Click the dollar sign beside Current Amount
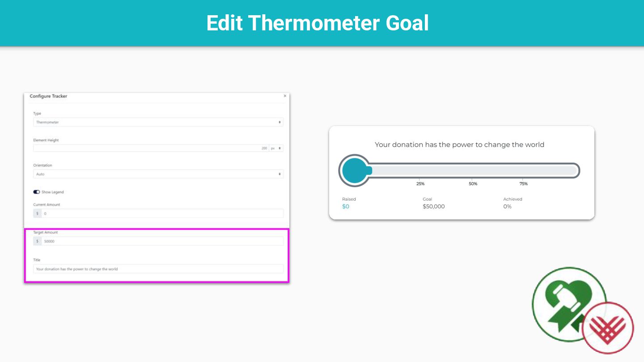This screenshot has width=644, height=362. 38,214
